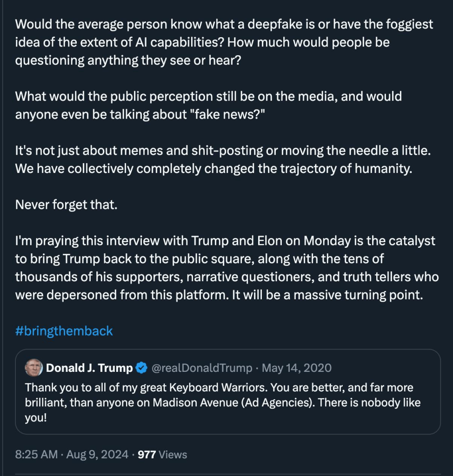Click the blue verified checkmark badge
This screenshot has width=453, height=476.
141,369
